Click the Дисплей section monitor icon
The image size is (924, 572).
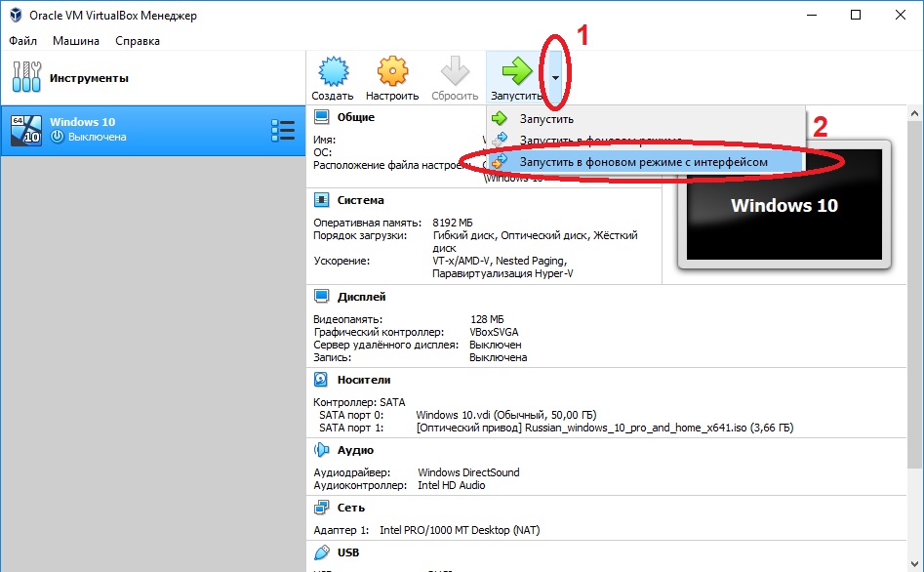[x=321, y=297]
